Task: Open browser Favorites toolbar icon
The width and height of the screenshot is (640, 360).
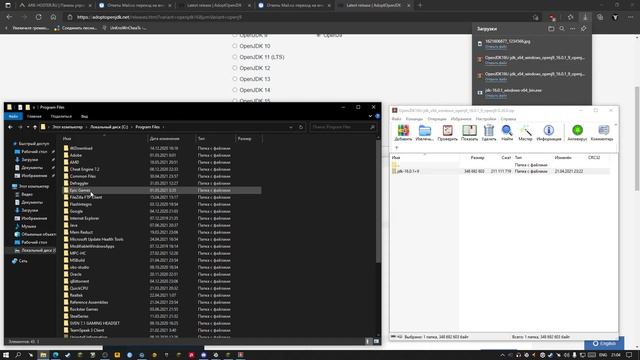Action: pos(571,17)
